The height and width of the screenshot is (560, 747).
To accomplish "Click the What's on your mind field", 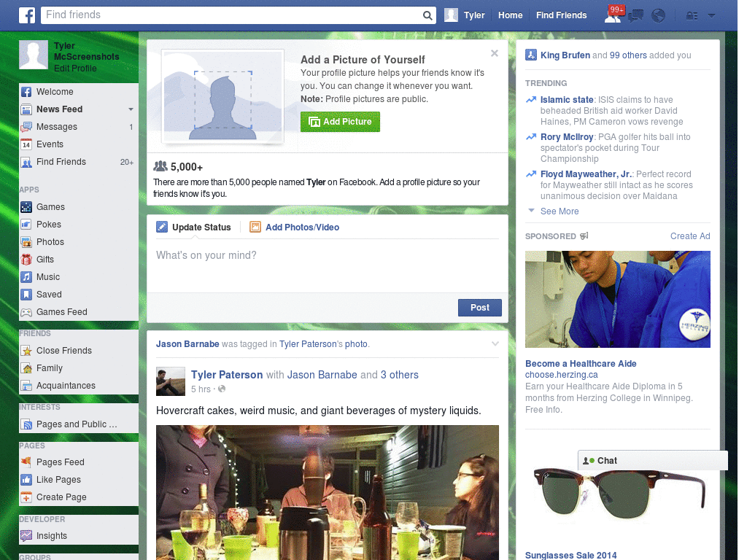I will (328, 265).
